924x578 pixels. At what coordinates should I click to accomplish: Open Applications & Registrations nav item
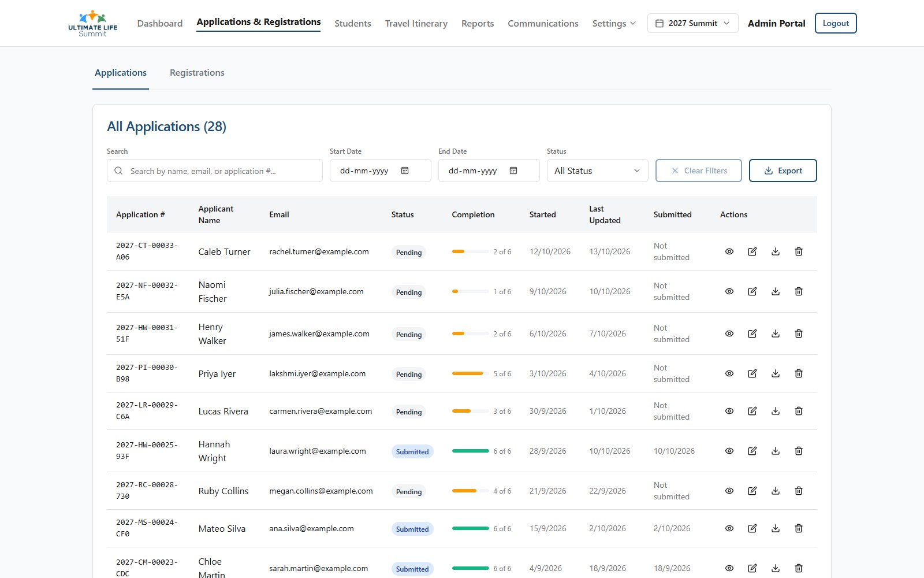[259, 22]
